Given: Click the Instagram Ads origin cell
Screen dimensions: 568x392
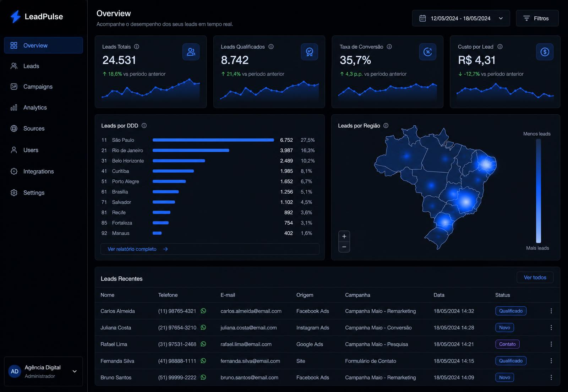Looking at the screenshot, I should [x=313, y=328].
